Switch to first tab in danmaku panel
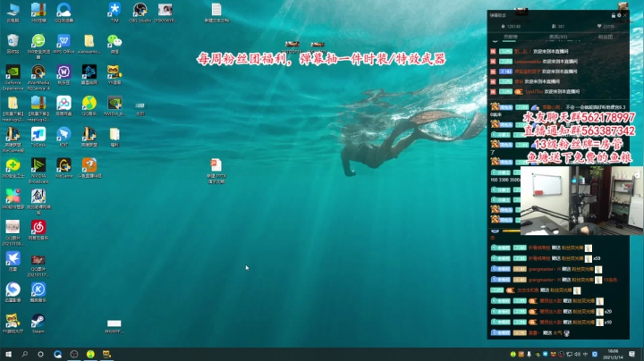This screenshot has width=644, height=361. click(x=510, y=37)
